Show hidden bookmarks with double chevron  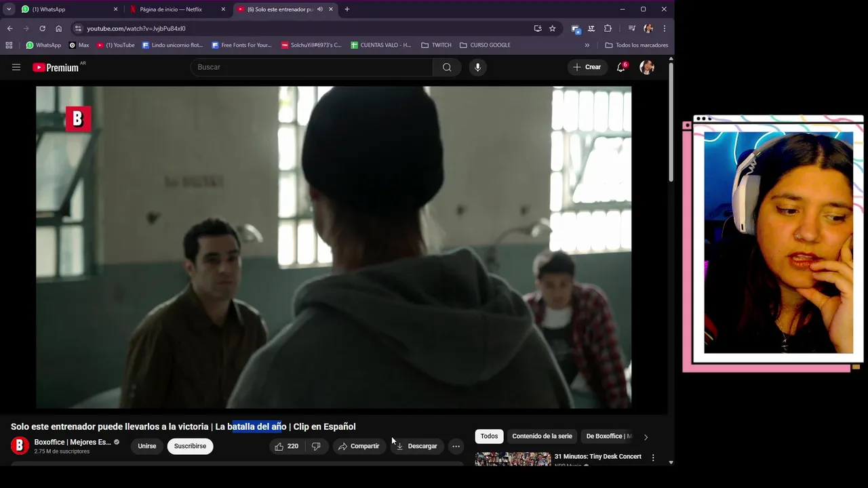click(x=587, y=45)
